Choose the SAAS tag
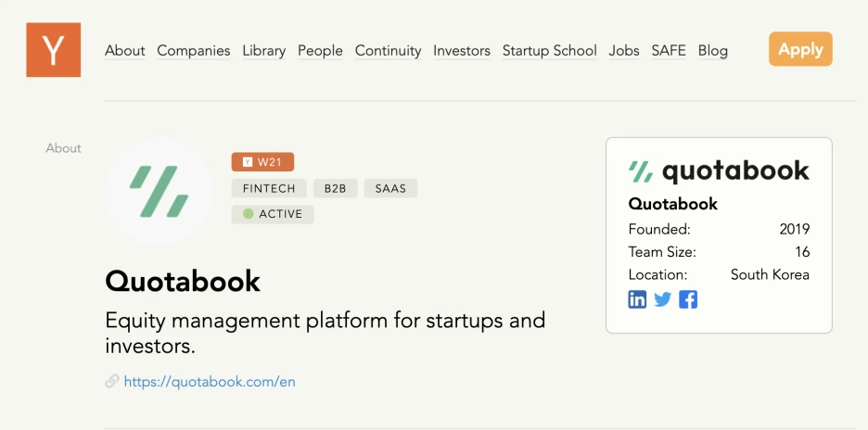The image size is (868, 430). (x=390, y=188)
